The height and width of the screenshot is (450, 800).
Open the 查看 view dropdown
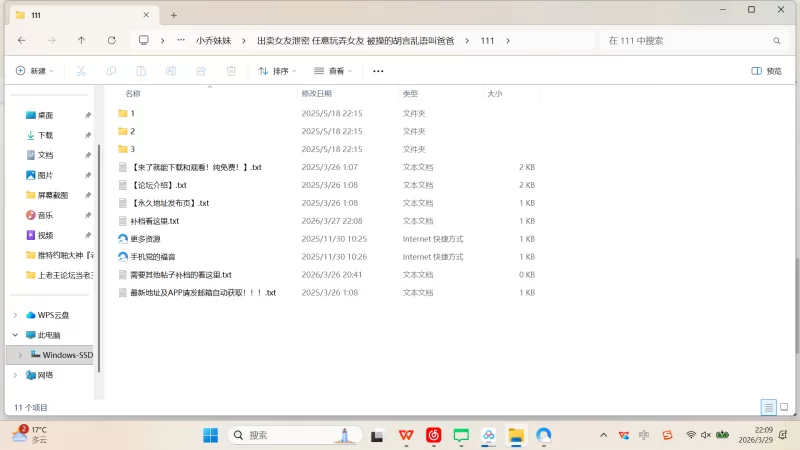333,71
